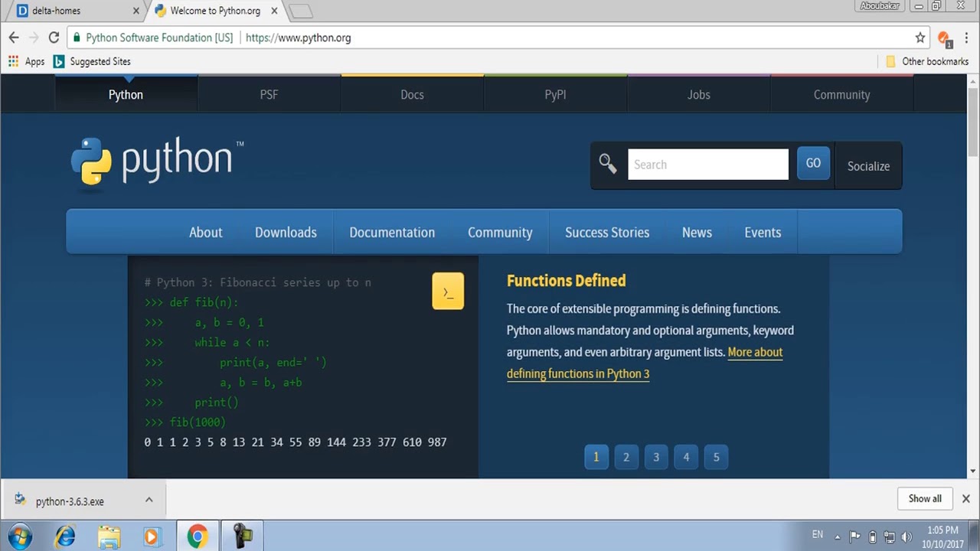Open the Documentation menu
The height and width of the screenshot is (551, 980).
[x=392, y=232]
